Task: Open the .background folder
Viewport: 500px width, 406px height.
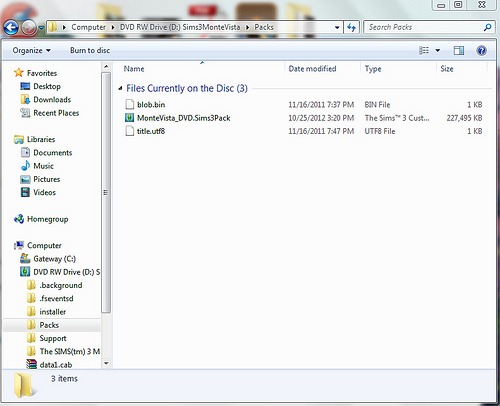Action: 61,285
